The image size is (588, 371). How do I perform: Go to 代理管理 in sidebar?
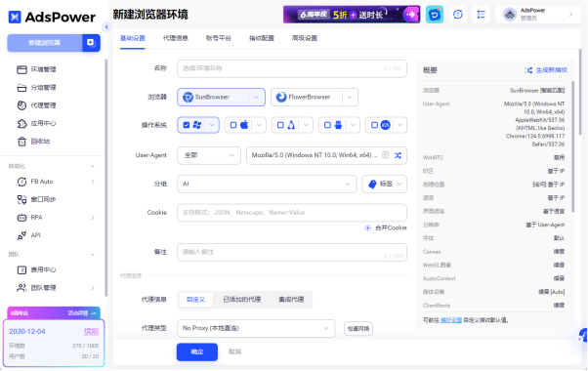pos(43,105)
